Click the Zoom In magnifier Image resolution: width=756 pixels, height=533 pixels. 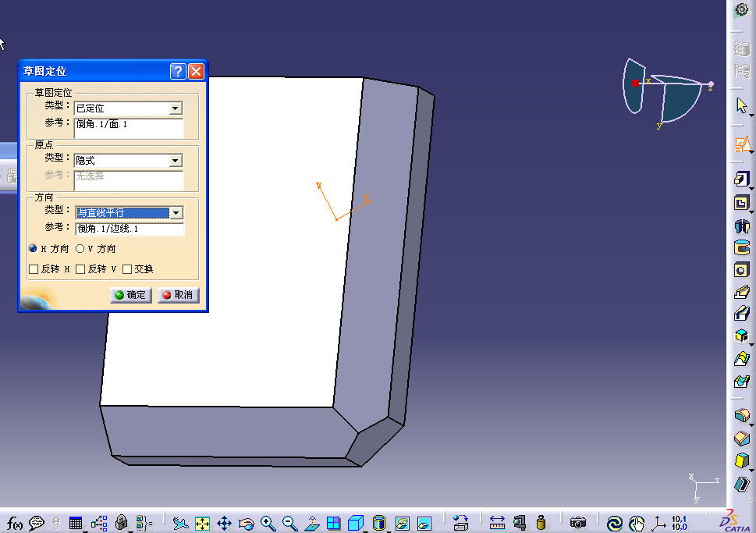click(x=268, y=523)
